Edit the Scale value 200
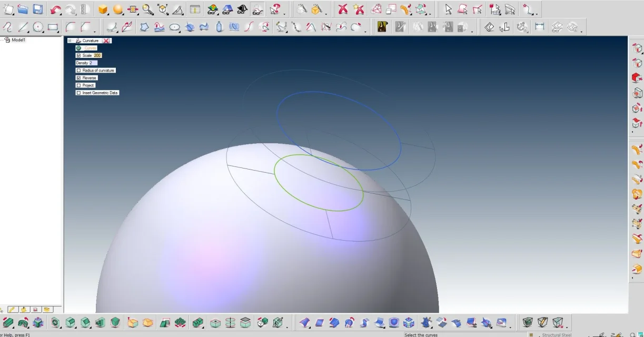Viewport: 644px width, 337px height. pyautogui.click(x=97, y=55)
